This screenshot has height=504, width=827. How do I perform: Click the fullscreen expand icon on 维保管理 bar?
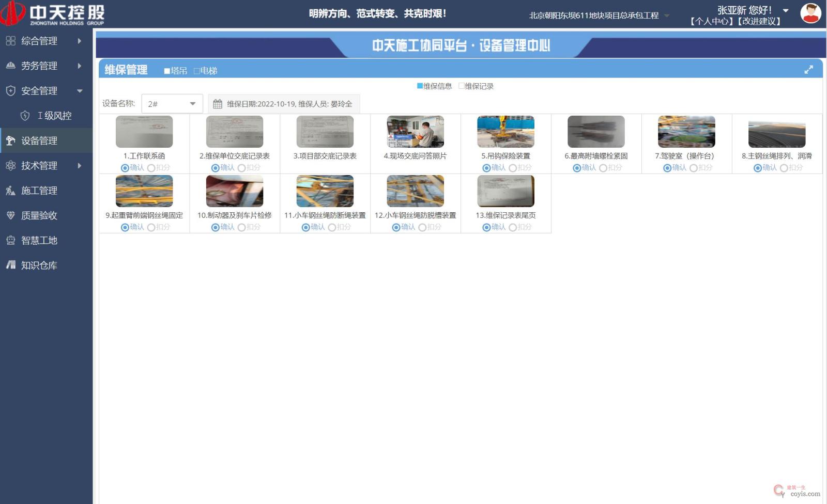(809, 69)
